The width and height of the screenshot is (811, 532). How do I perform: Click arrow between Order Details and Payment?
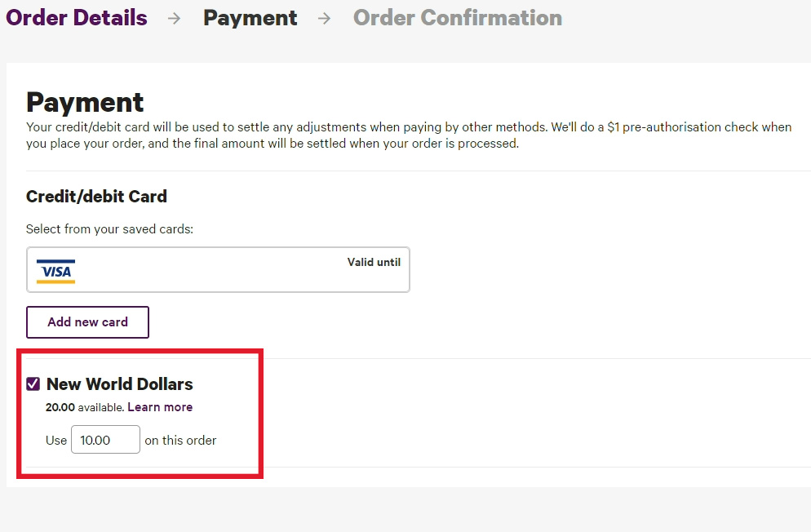[x=174, y=19]
